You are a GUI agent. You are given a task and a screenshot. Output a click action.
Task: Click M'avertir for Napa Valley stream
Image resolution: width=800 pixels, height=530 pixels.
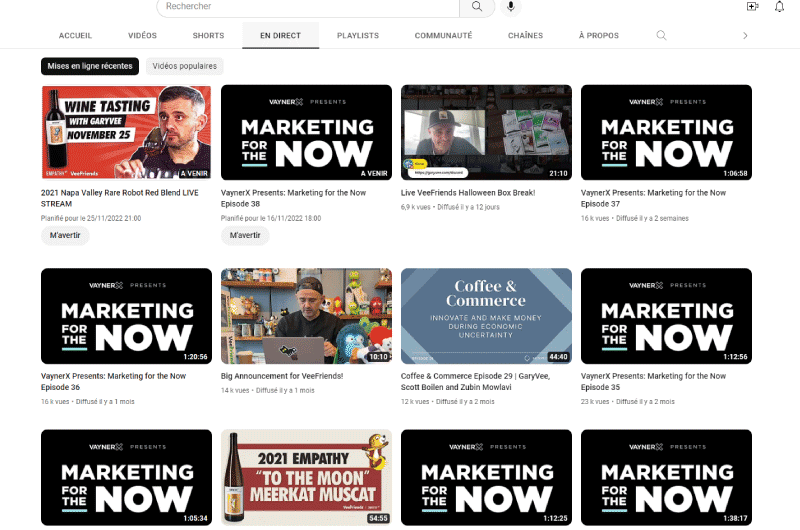[65, 235]
